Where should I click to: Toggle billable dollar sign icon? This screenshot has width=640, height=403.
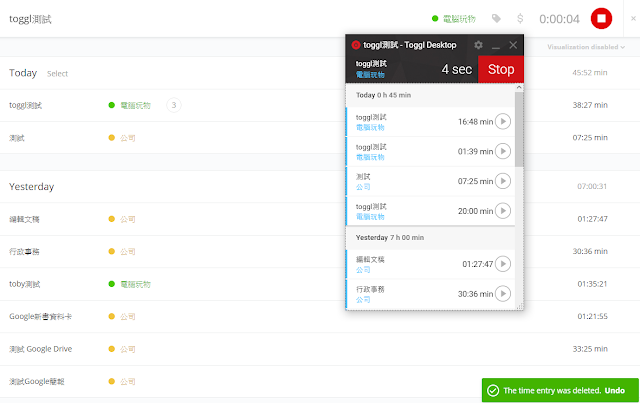point(520,19)
